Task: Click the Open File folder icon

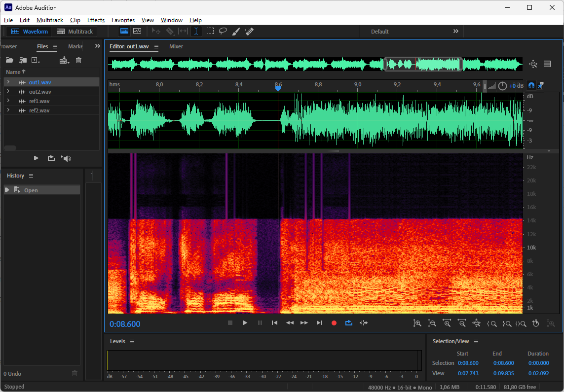Action: tap(9, 60)
